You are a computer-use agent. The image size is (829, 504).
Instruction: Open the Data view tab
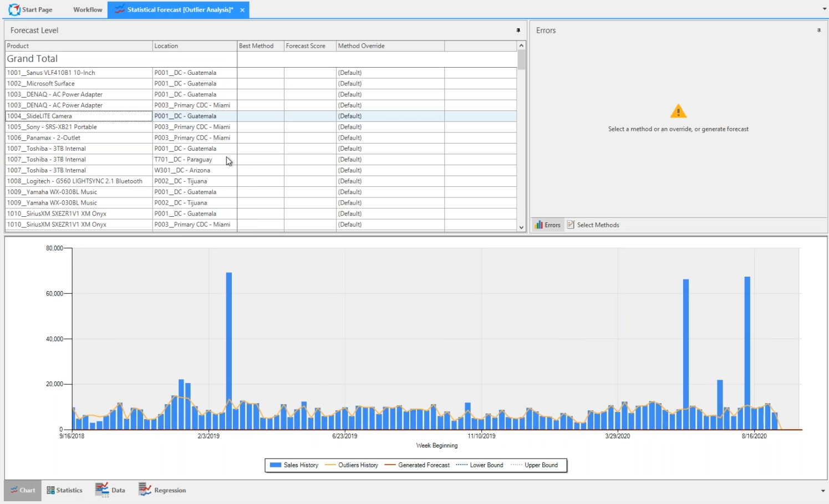(110, 490)
